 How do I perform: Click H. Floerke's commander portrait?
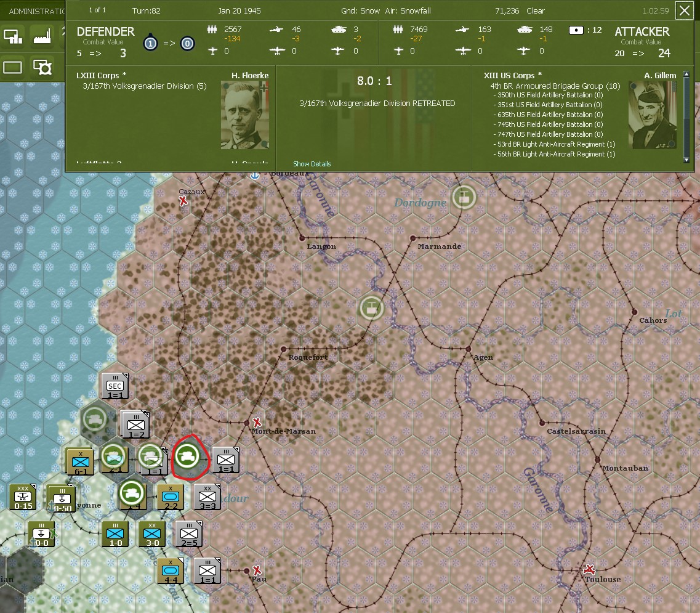point(244,115)
